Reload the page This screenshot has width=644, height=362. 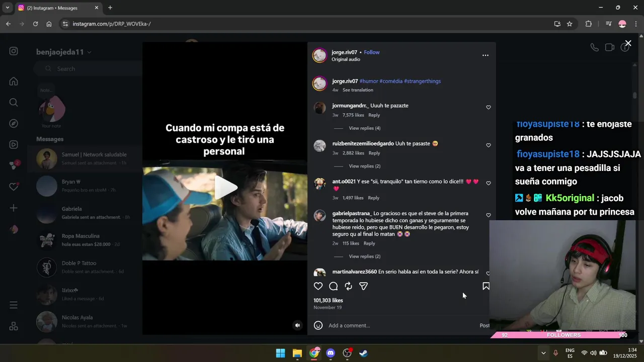(35, 24)
